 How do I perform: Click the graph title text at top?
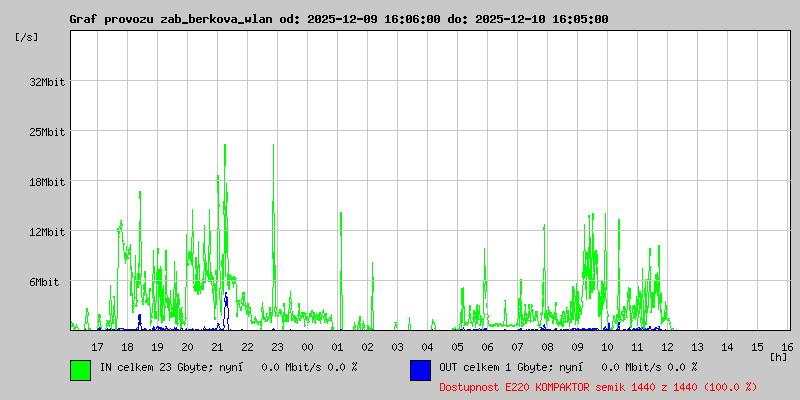[338, 19]
